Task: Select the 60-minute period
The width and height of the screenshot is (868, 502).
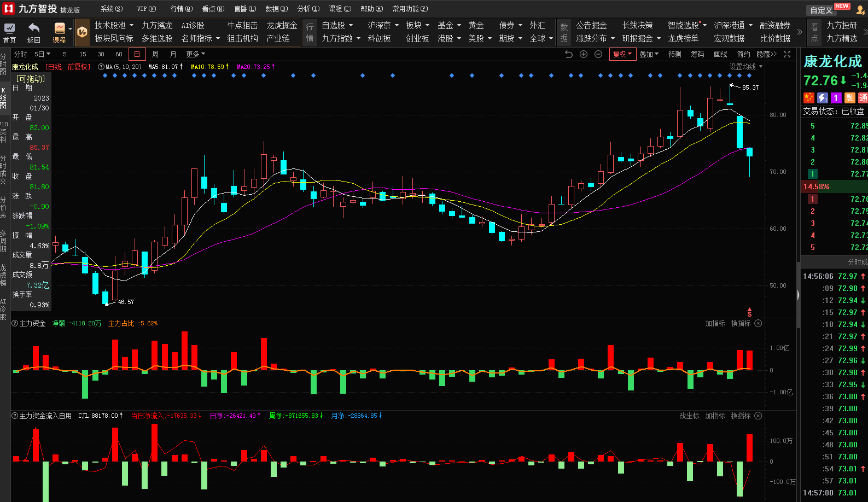Action: [119, 54]
